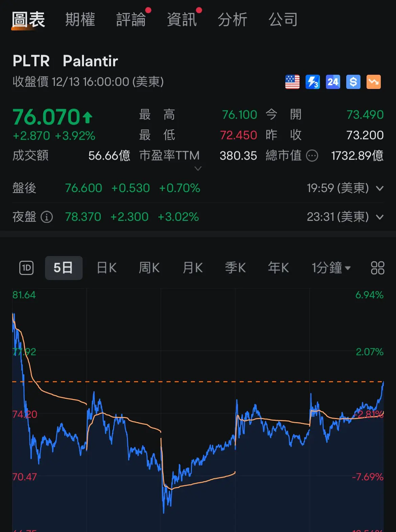Tap the 成交額 value 56.66億
Screen dimensions: 396x532
(109, 156)
